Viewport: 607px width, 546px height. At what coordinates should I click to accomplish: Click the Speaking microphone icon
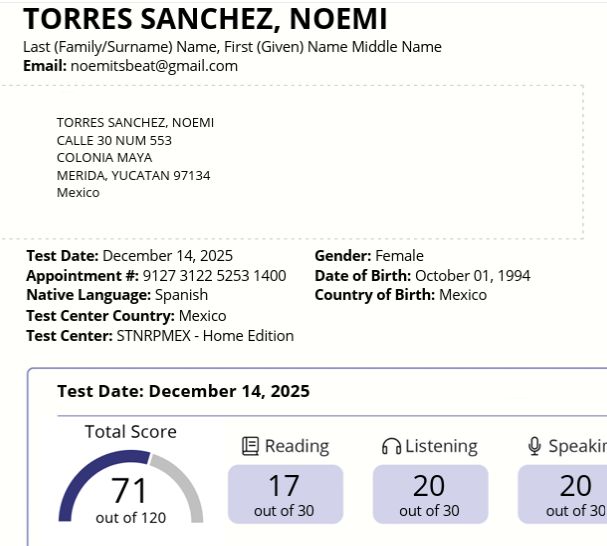pyautogui.click(x=535, y=446)
